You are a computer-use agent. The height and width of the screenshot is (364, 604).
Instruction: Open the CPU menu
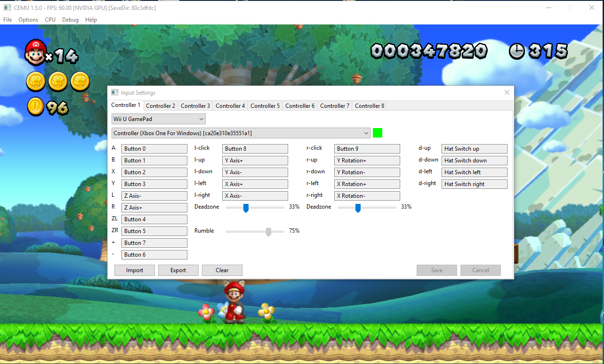[50, 20]
